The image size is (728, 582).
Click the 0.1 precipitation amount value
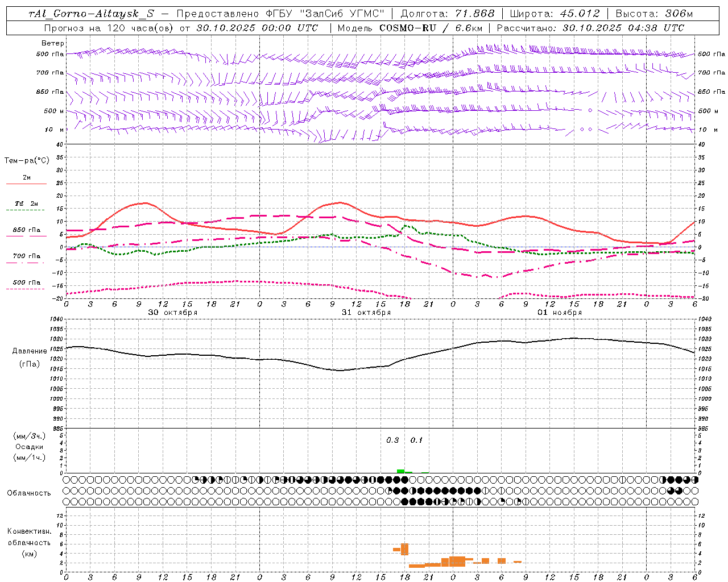click(417, 440)
